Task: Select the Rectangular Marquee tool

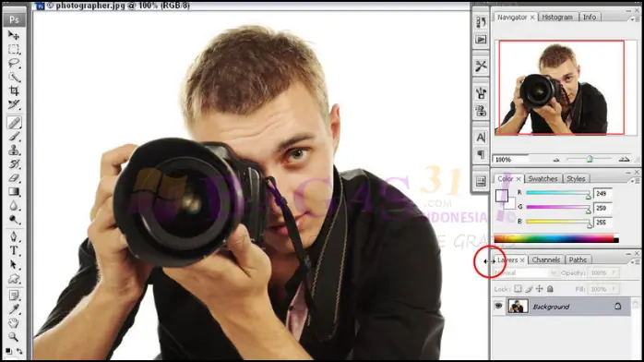Action: 14,49
